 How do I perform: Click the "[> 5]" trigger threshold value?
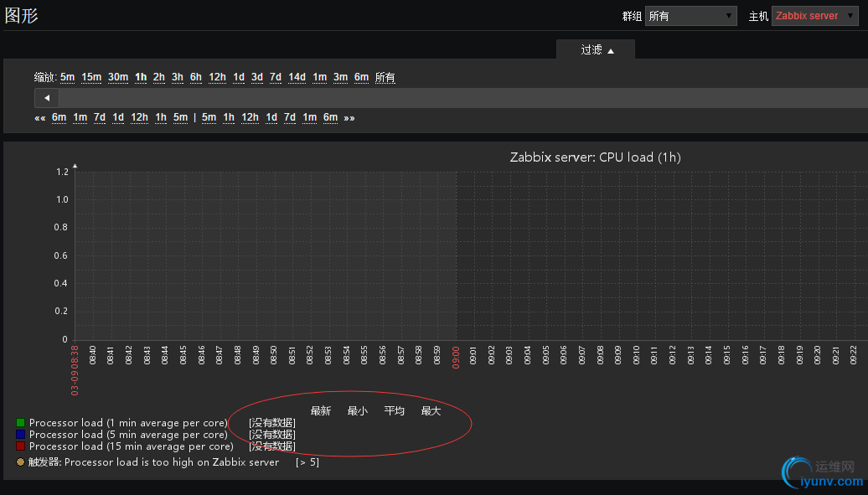[307, 461]
